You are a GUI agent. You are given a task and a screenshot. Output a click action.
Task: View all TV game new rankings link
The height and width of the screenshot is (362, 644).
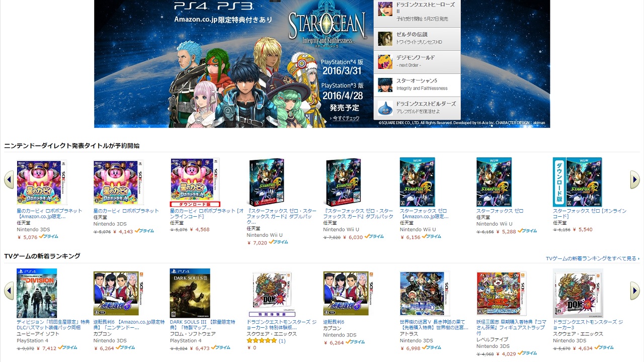592,258
